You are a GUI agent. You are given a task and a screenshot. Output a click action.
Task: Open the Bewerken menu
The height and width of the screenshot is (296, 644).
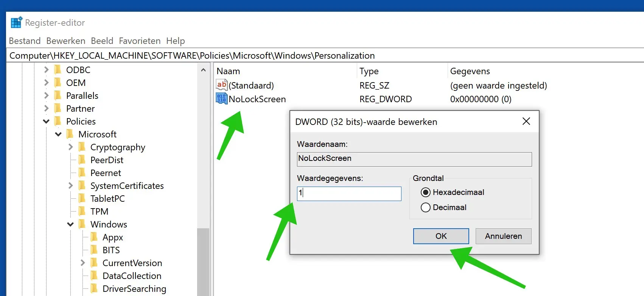(66, 41)
